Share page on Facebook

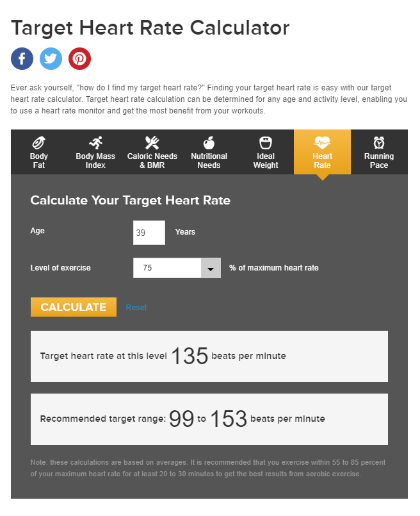point(22,58)
